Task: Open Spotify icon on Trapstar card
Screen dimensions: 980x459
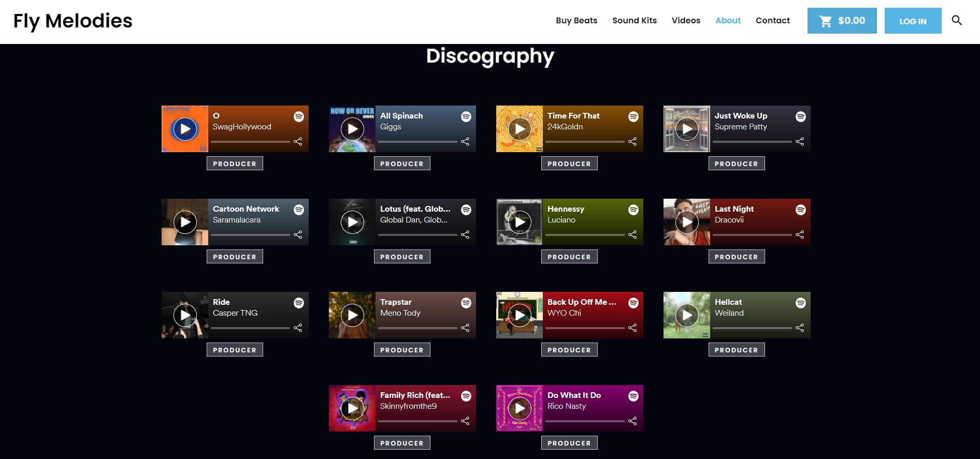Action: click(466, 303)
